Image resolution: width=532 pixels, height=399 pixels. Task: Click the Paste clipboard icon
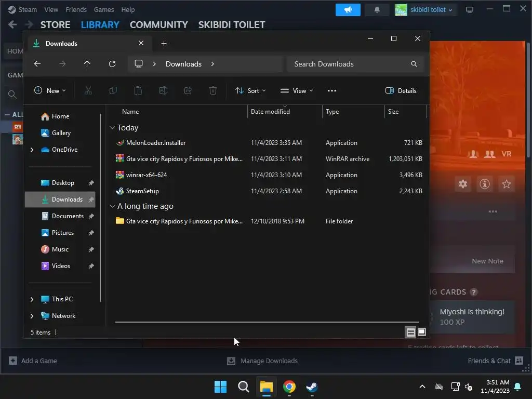(x=138, y=90)
